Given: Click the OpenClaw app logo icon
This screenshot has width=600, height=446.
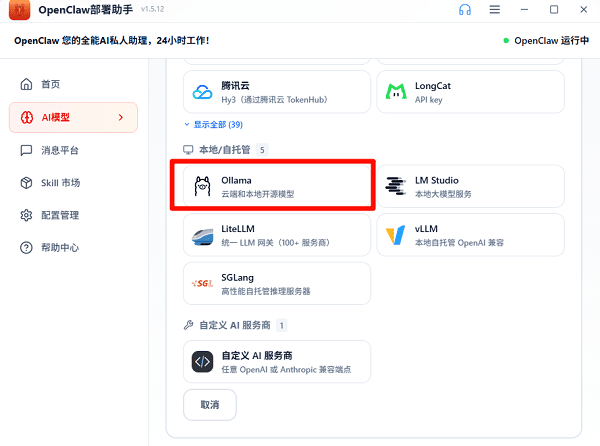Looking at the screenshot, I should click(19, 10).
